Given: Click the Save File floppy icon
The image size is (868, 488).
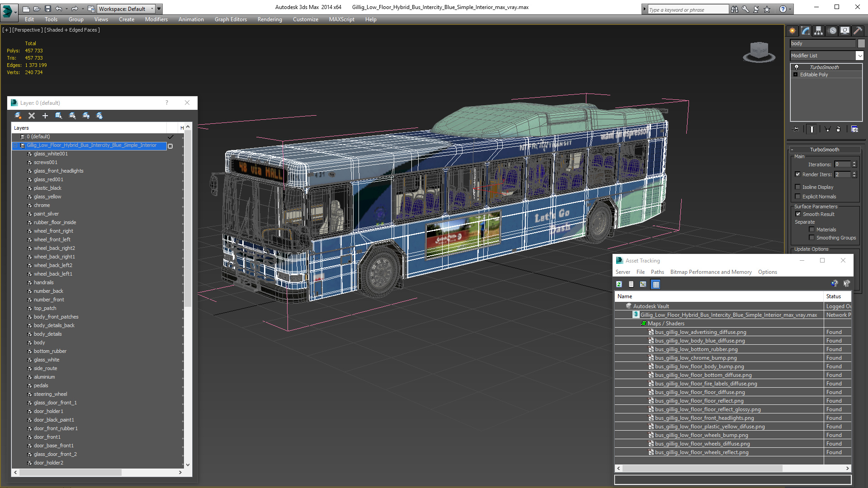Looking at the screenshot, I should tap(48, 9).
